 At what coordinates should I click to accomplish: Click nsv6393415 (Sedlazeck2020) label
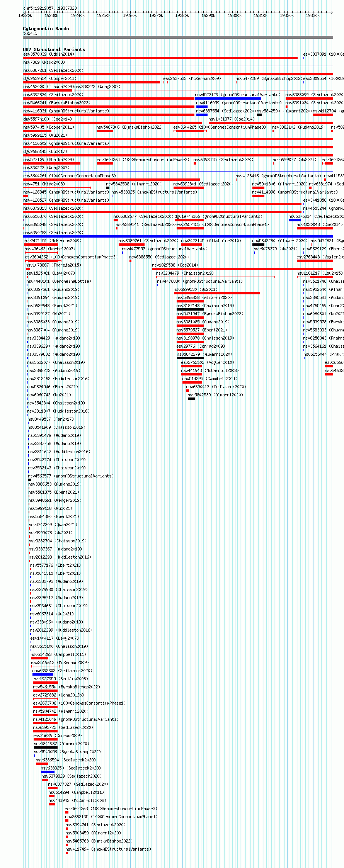(223, 160)
